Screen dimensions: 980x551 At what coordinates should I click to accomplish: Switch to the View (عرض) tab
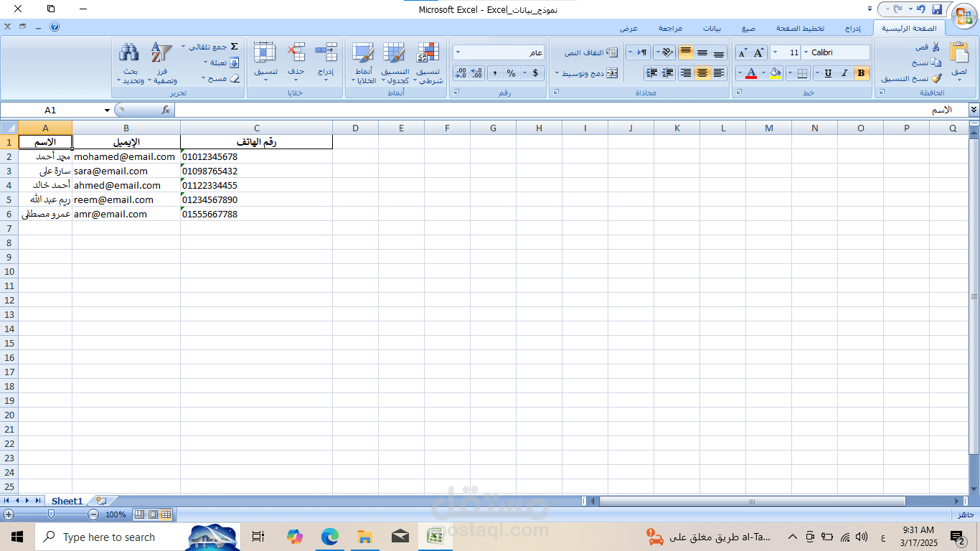pos(629,28)
